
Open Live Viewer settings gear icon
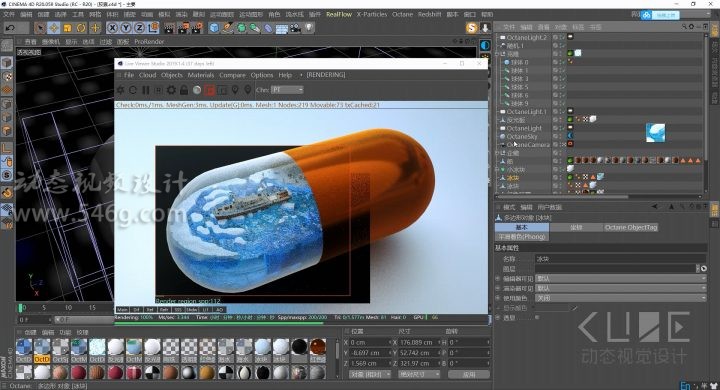coord(171,90)
